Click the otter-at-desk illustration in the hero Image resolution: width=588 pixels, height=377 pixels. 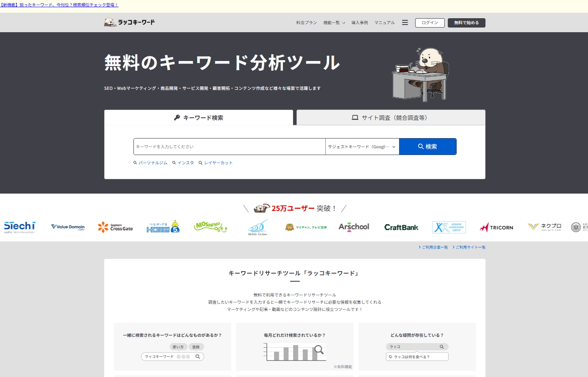click(x=420, y=74)
